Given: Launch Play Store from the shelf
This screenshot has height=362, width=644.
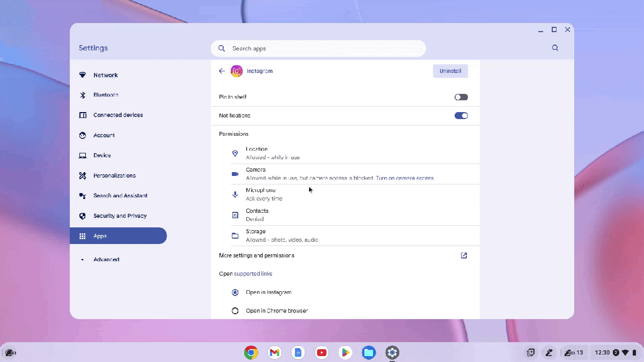Looking at the screenshot, I should pos(345,352).
